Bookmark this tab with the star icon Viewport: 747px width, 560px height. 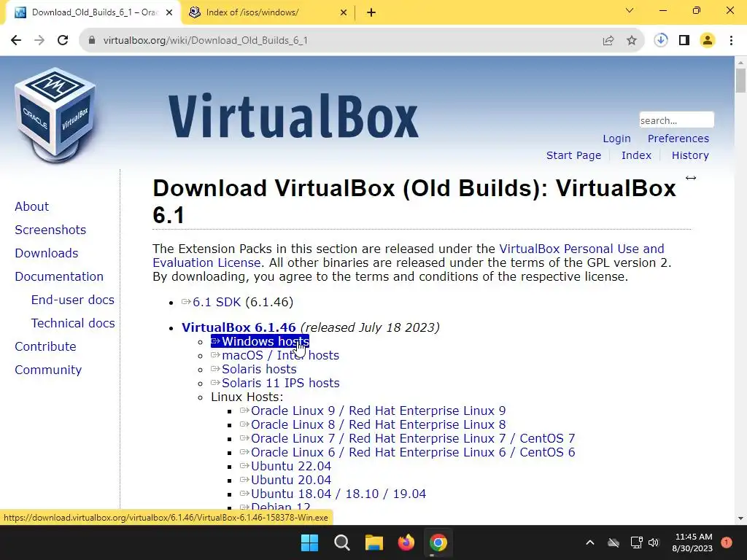(631, 41)
